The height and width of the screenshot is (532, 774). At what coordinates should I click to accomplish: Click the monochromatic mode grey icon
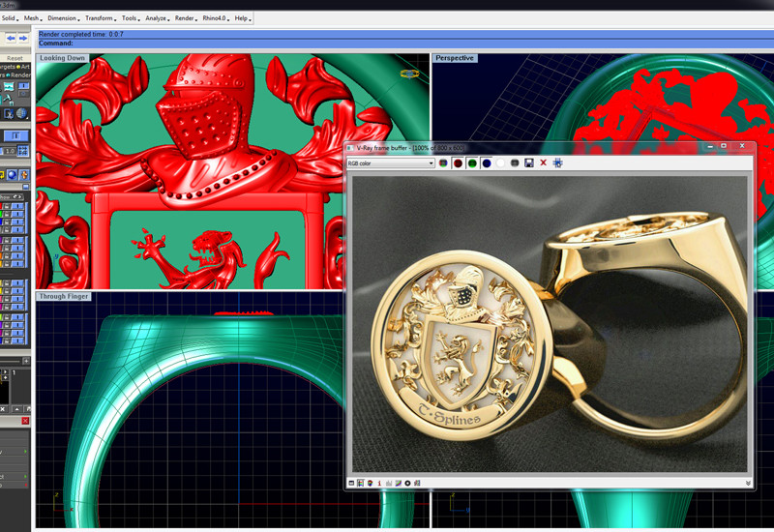[x=515, y=163]
